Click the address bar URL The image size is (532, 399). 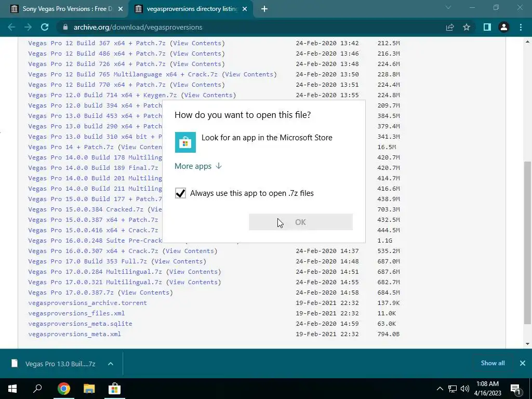pyautogui.click(x=138, y=27)
